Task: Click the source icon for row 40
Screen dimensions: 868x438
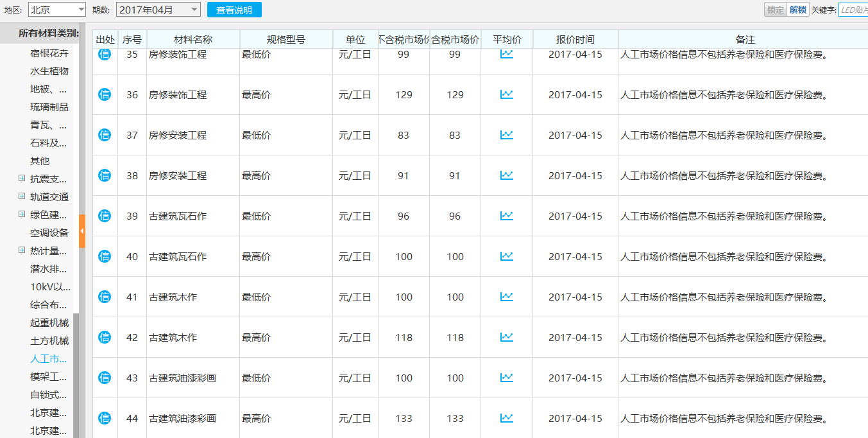Action: pyautogui.click(x=105, y=256)
